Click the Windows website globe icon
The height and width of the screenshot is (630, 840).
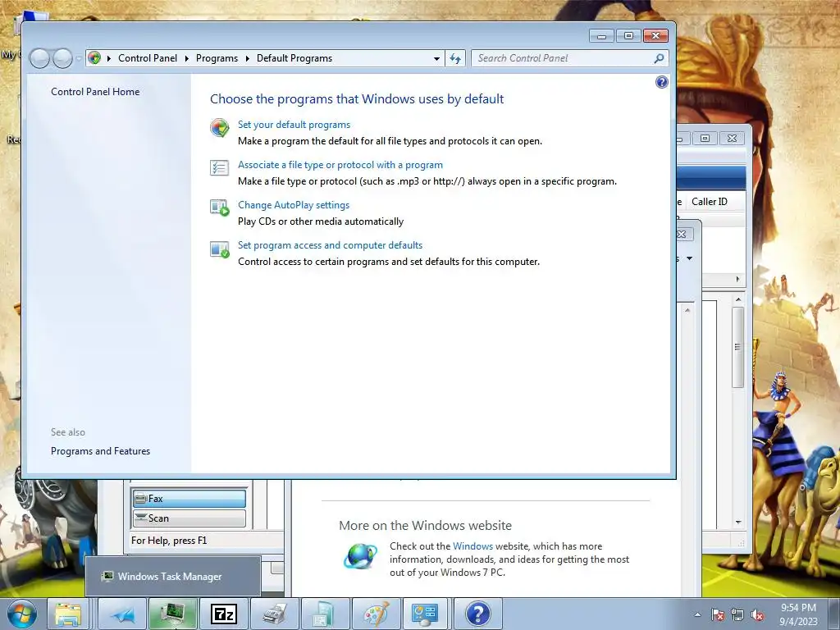[x=361, y=556]
